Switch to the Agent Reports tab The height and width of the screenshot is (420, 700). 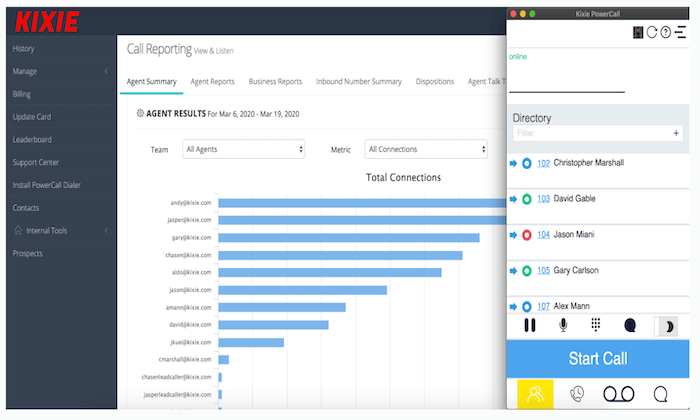(x=212, y=82)
